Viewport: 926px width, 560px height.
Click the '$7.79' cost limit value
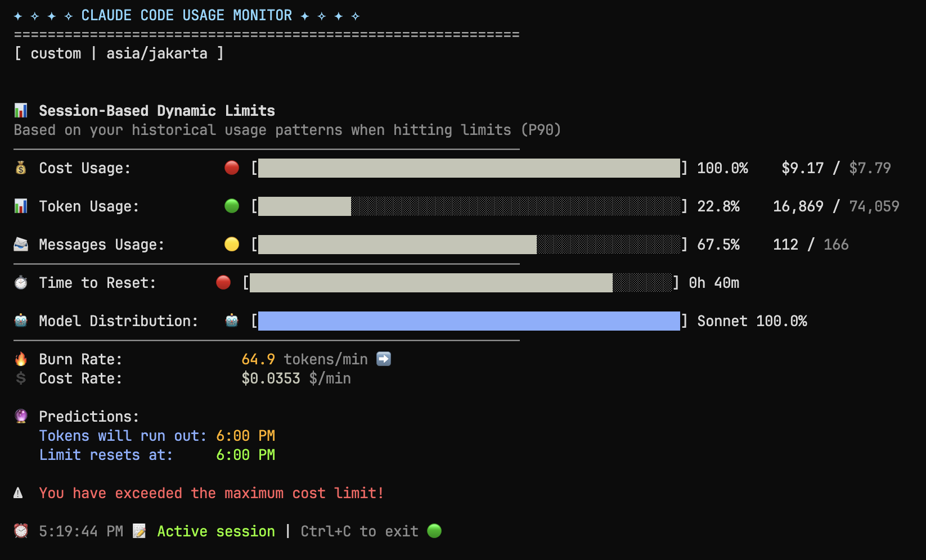pos(870,168)
